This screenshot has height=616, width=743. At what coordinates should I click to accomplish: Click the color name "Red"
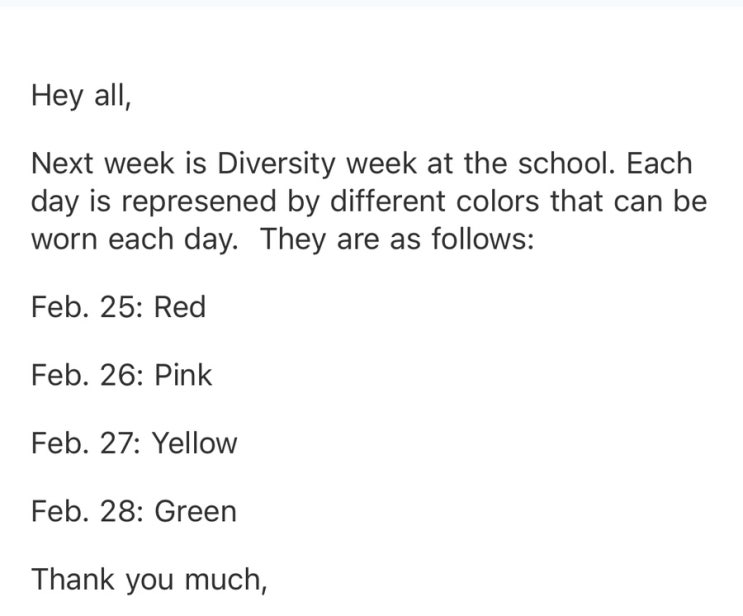(179, 307)
